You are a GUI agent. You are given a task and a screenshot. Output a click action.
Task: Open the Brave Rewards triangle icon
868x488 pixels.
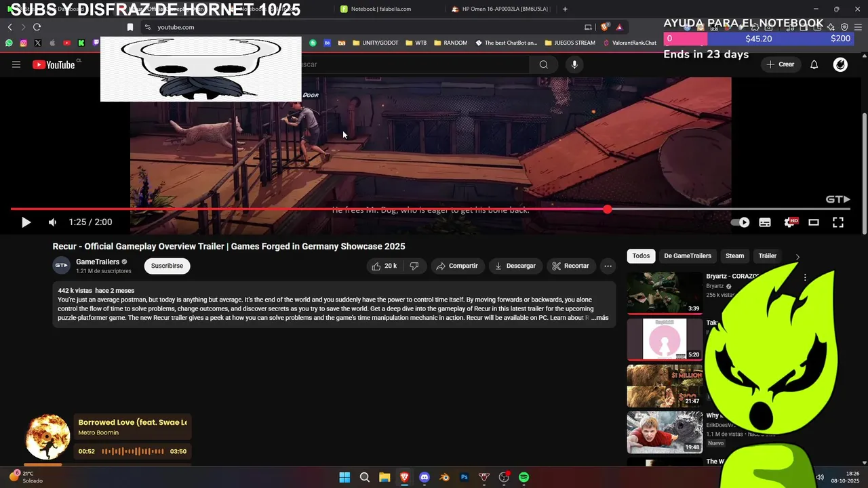coord(619,27)
